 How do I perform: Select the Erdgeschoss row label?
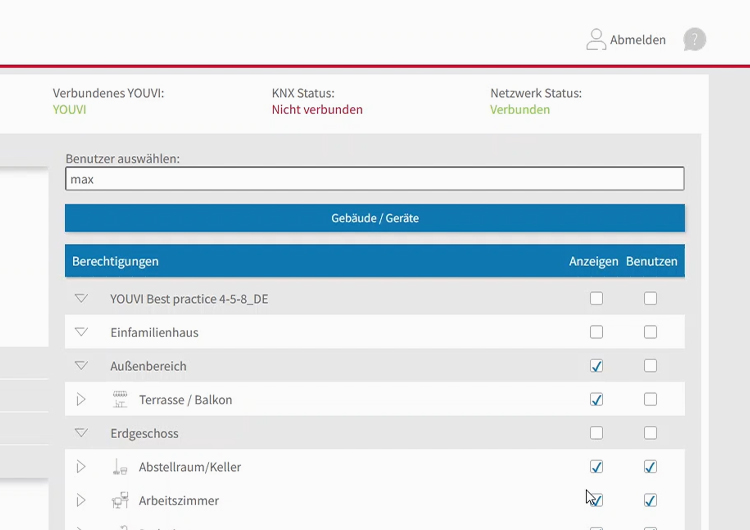(x=144, y=433)
